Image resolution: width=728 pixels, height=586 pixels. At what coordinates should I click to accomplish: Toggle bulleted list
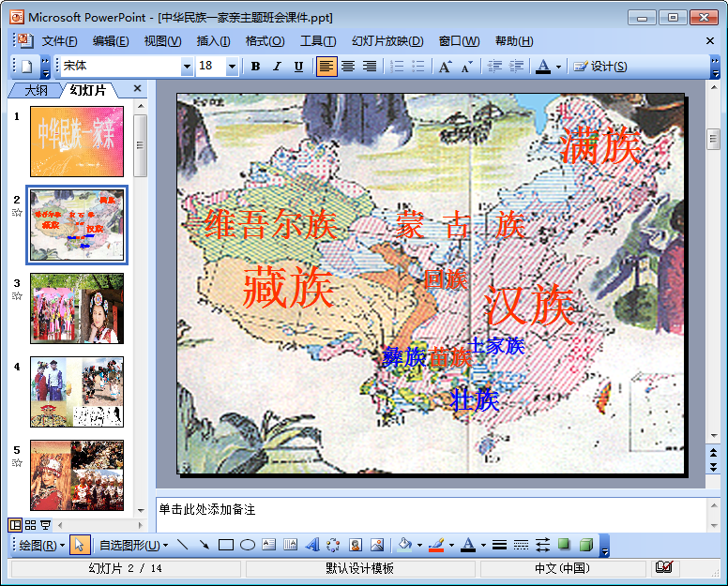[x=418, y=67]
